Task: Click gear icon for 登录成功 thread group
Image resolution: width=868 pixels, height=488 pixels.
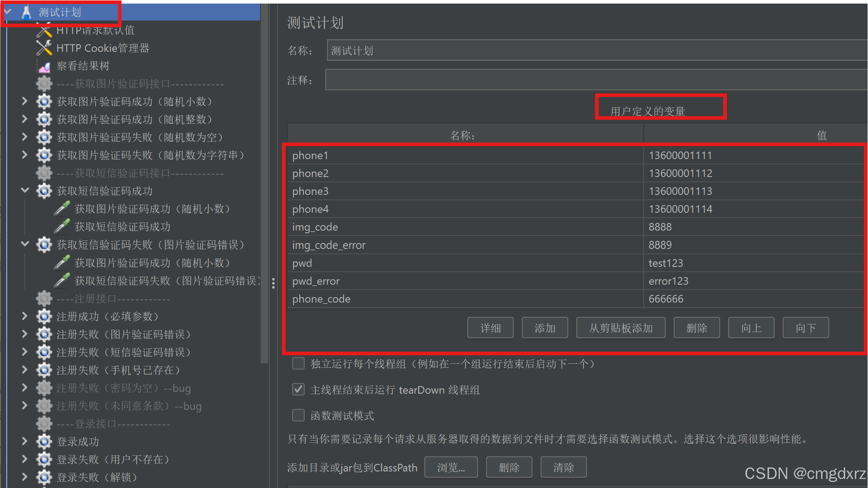Action: pos(44,442)
